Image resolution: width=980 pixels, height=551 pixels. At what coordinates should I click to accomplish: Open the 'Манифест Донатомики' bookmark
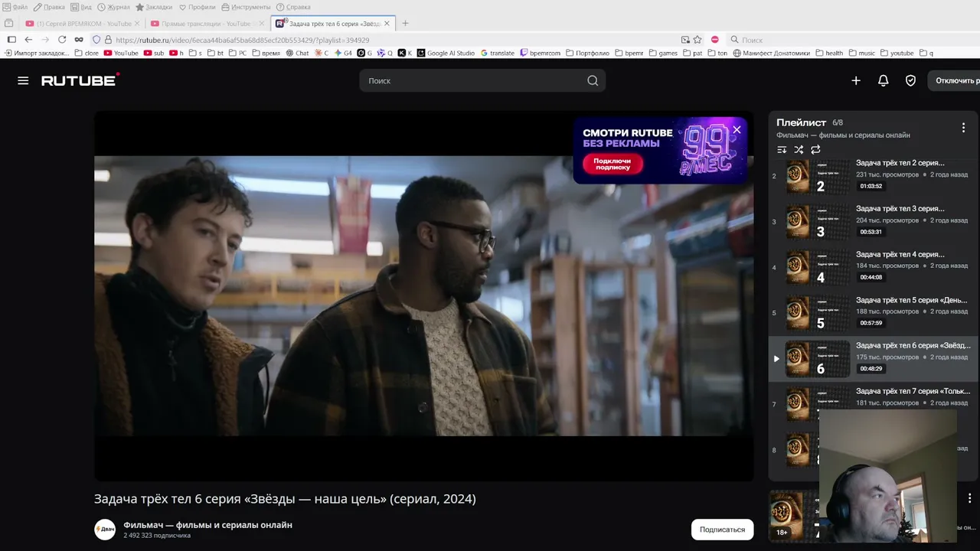coord(771,54)
